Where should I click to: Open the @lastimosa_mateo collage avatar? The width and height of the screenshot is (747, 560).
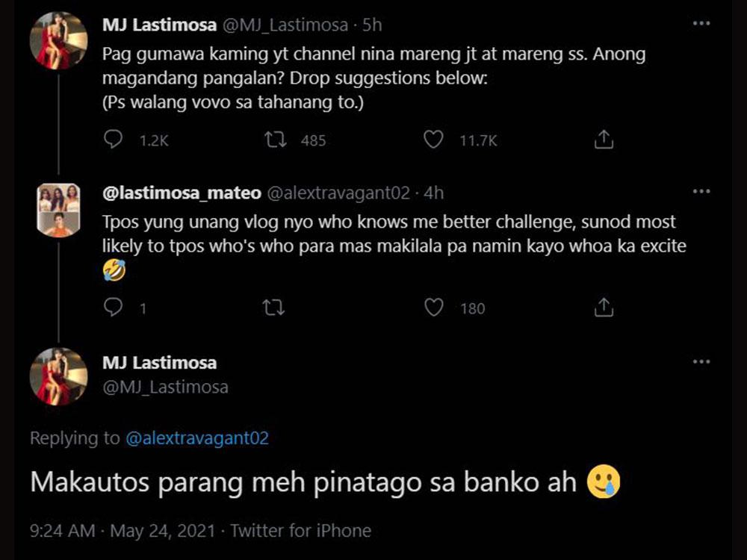pyautogui.click(x=58, y=210)
